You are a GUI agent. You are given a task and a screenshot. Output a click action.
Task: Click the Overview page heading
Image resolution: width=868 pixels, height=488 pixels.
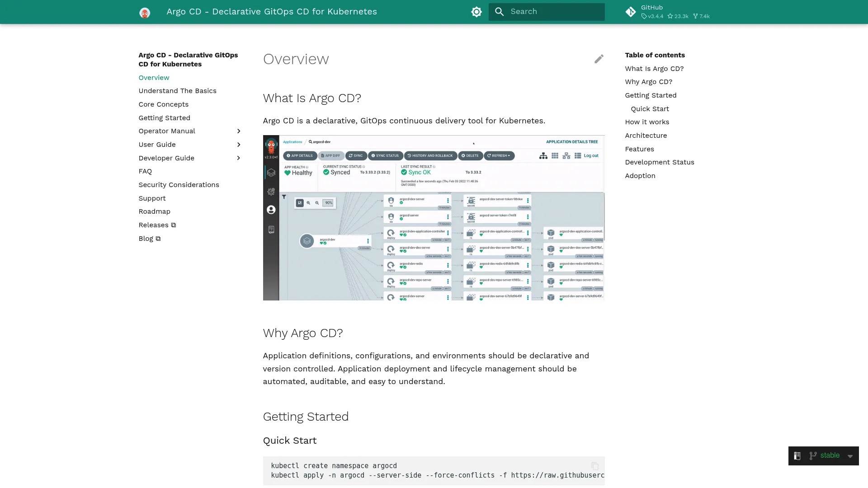pos(296,59)
